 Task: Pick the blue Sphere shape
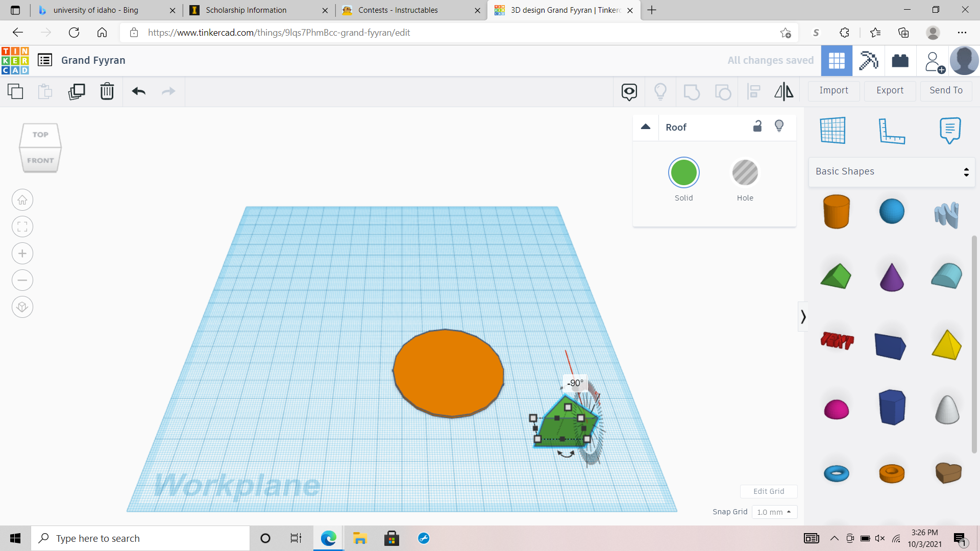[892, 211]
